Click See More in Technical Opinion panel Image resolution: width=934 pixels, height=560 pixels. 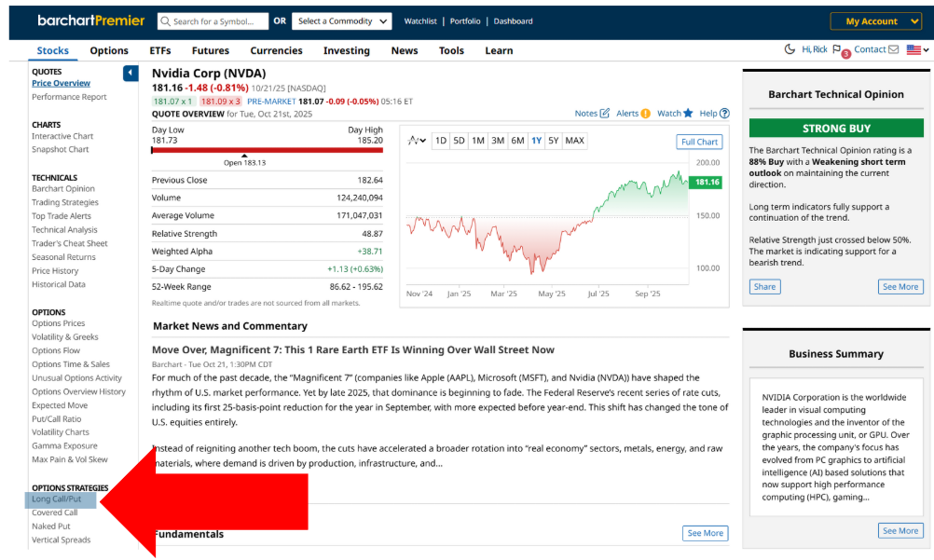coord(900,287)
